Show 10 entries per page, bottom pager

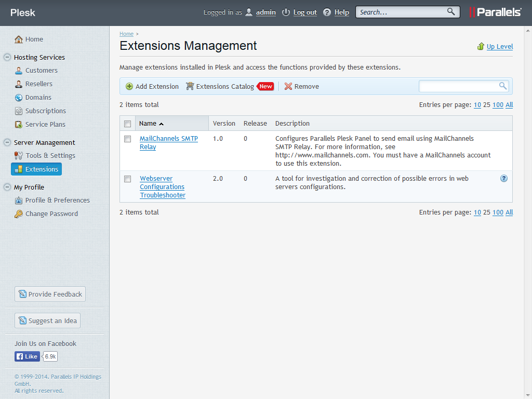point(477,212)
